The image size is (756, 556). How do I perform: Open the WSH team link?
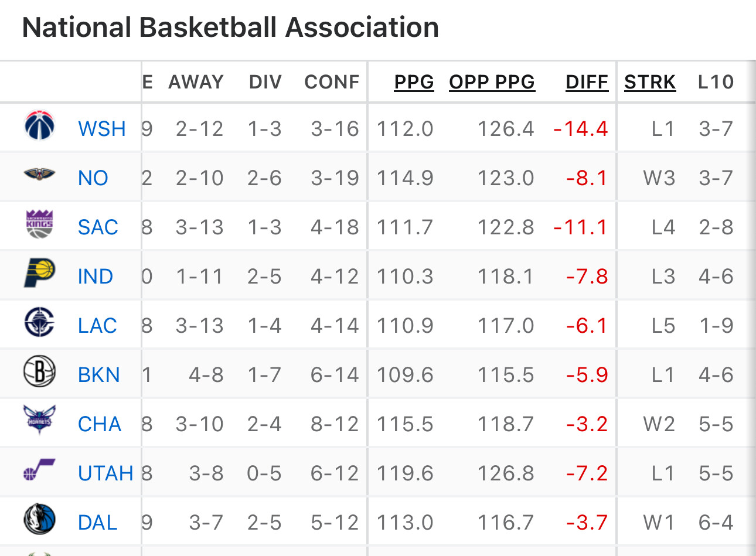point(102,129)
